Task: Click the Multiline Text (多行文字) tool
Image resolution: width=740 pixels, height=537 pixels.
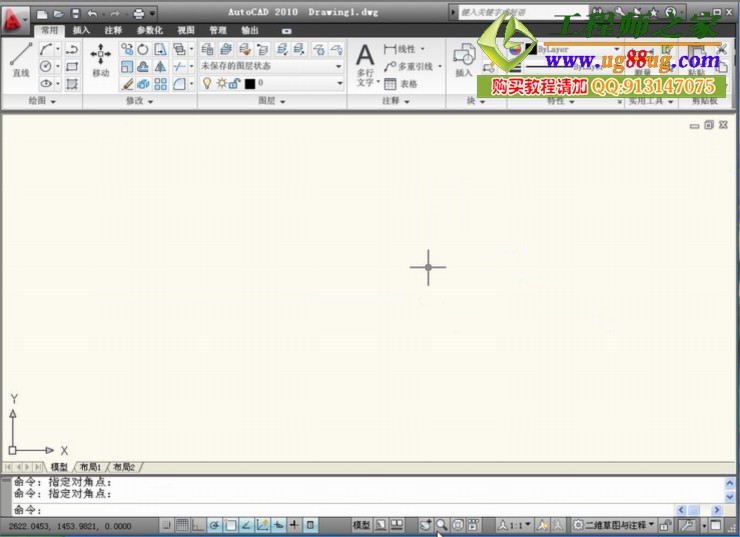Action: (366, 65)
